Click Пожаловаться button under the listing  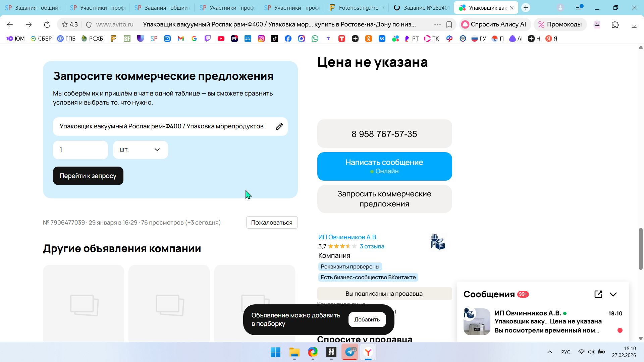coord(272,223)
